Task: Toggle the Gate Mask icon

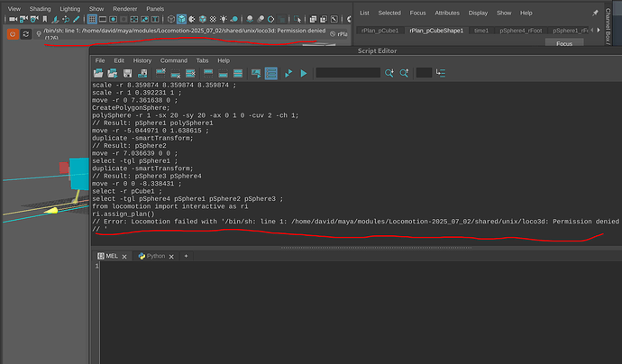Action: click(x=123, y=19)
